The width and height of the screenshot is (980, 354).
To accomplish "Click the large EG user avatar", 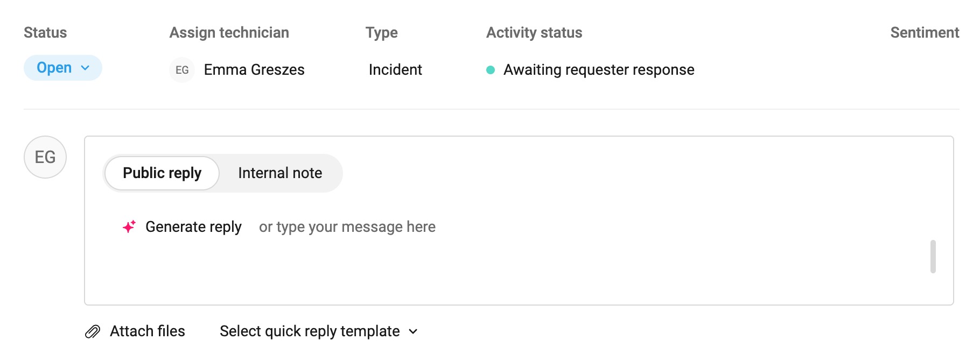I will (x=45, y=157).
